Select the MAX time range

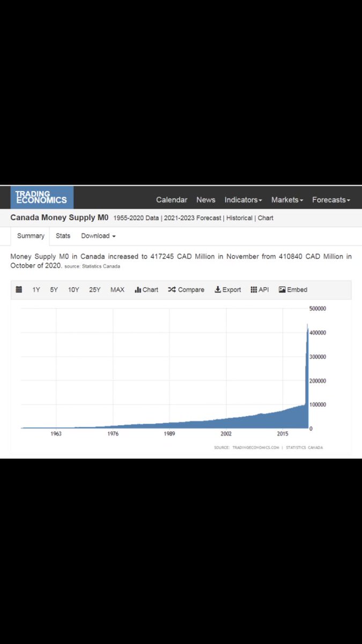[117, 290]
